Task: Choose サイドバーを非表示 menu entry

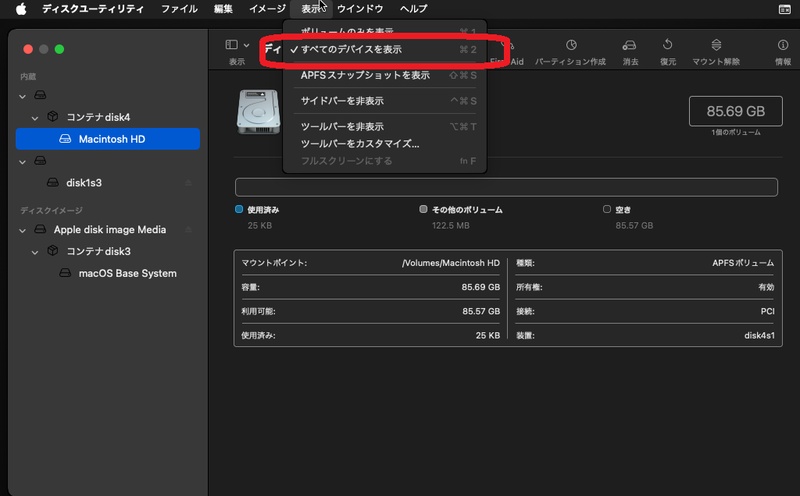Action: pyautogui.click(x=384, y=101)
